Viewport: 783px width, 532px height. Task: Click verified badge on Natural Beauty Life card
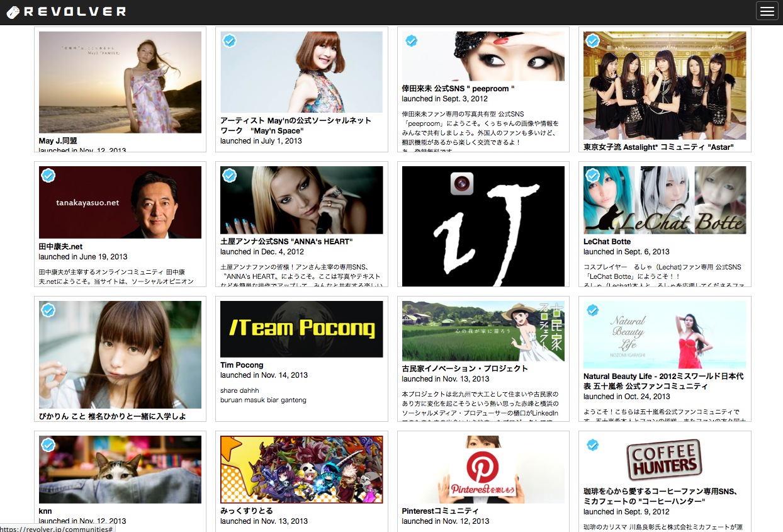[592, 310]
